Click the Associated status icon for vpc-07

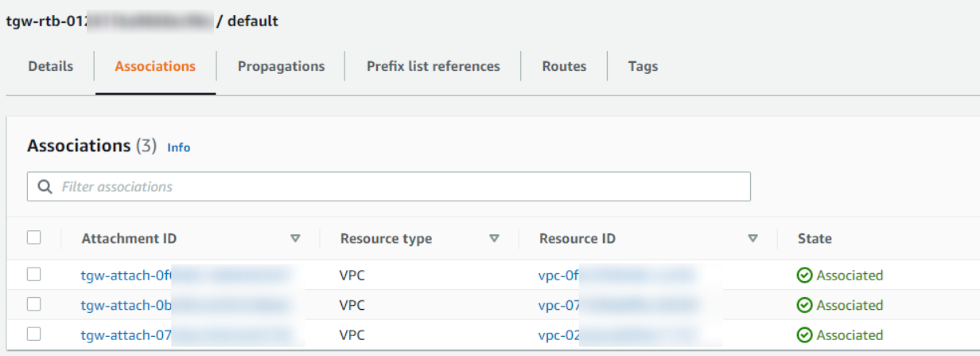[805, 305]
